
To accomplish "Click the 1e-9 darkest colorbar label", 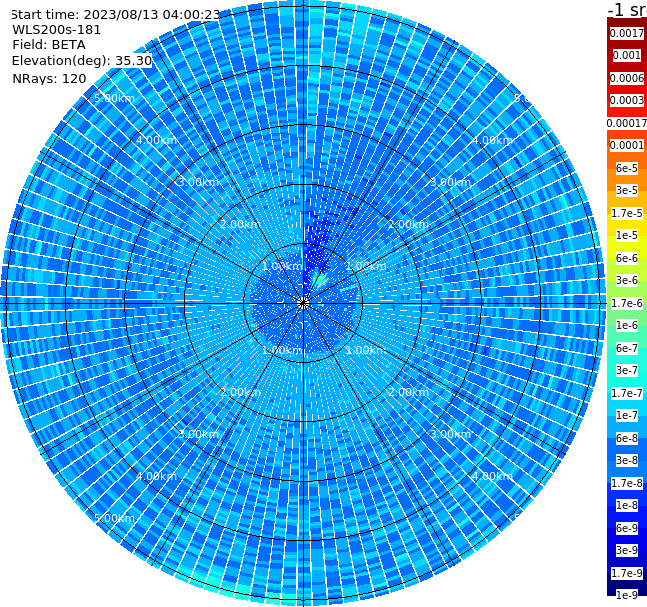I will (x=626, y=595).
